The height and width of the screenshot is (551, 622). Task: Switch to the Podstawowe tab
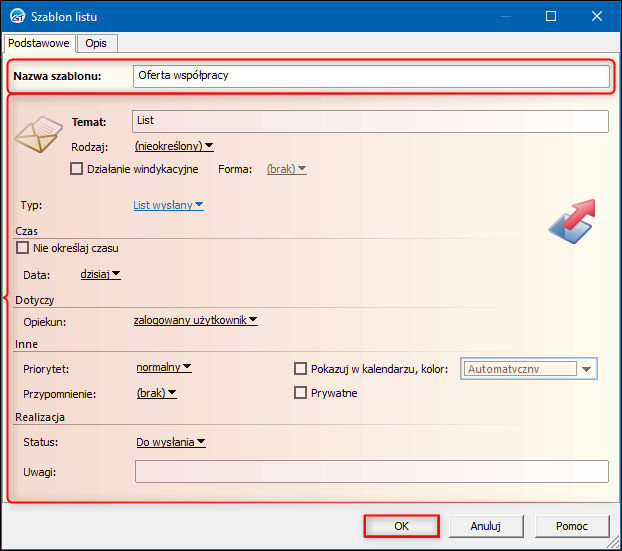(x=38, y=43)
